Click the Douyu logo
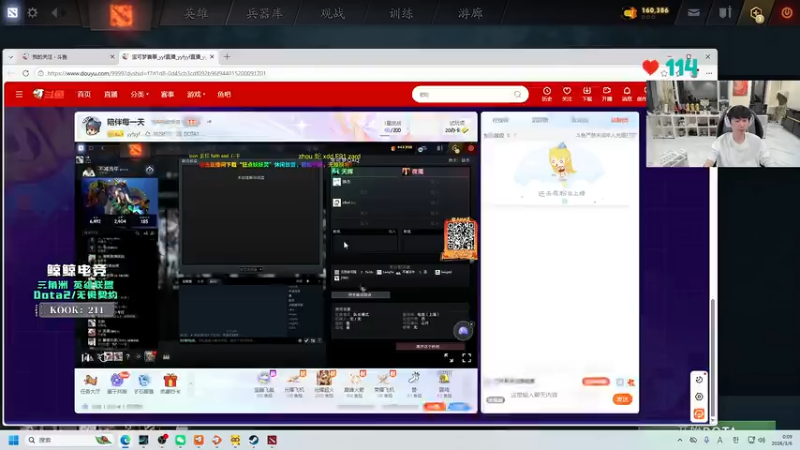 48,94
